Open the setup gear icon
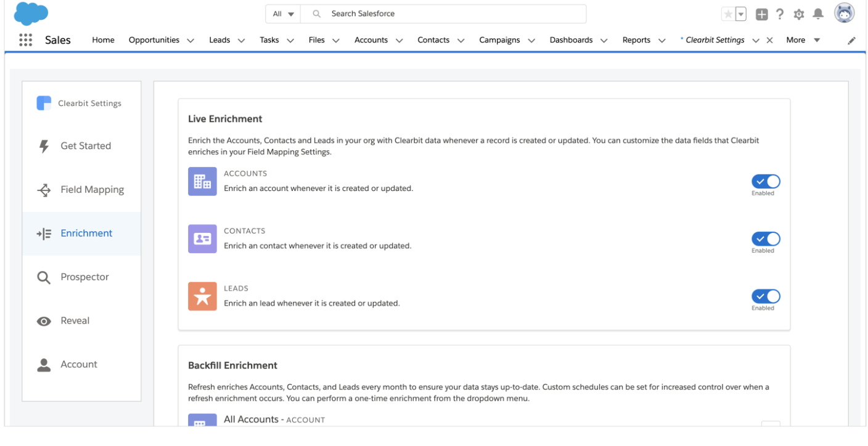This screenshot has height=446, width=868. (799, 14)
